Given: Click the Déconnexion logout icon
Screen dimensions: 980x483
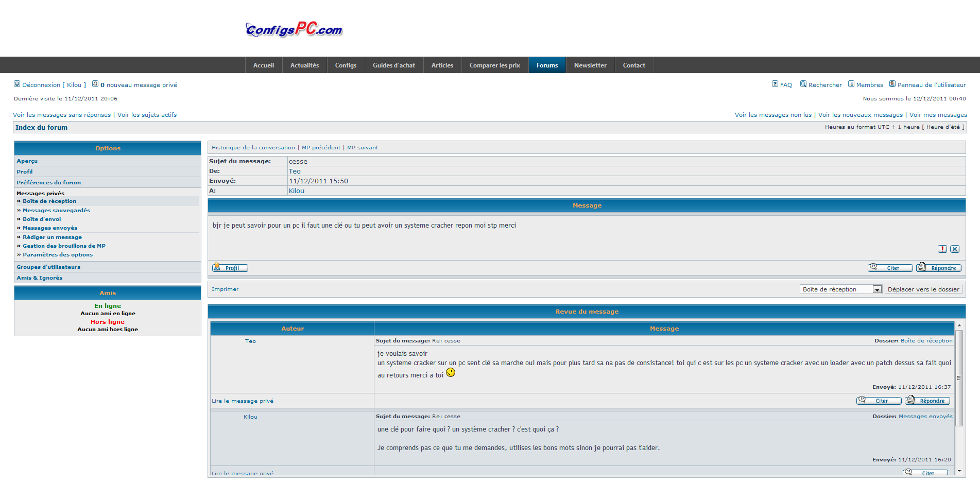Looking at the screenshot, I should click(x=17, y=84).
